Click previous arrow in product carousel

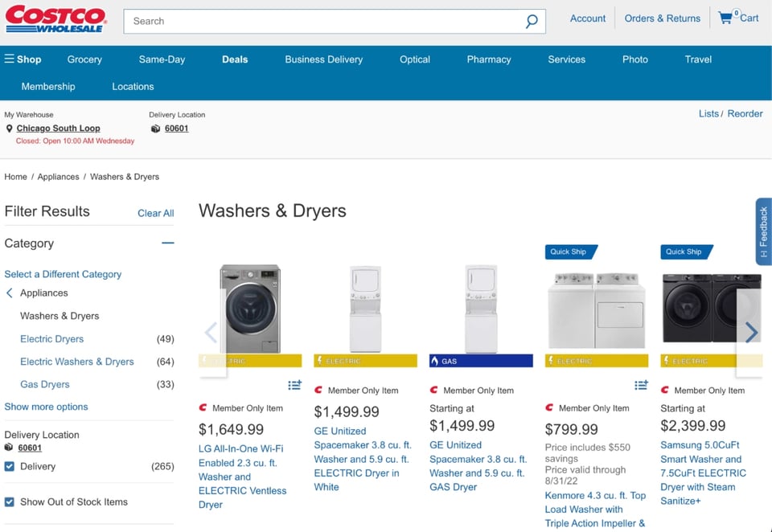pyautogui.click(x=211, y=333)
